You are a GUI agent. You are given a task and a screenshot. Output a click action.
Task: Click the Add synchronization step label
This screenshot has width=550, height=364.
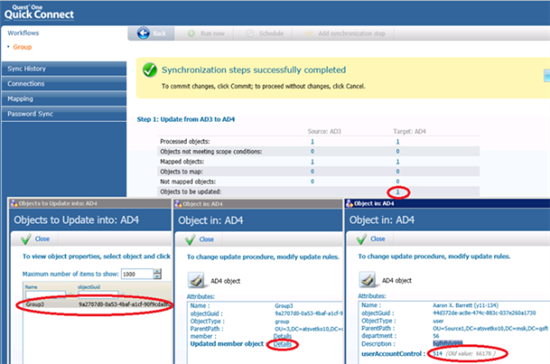(x=351, y=34)
